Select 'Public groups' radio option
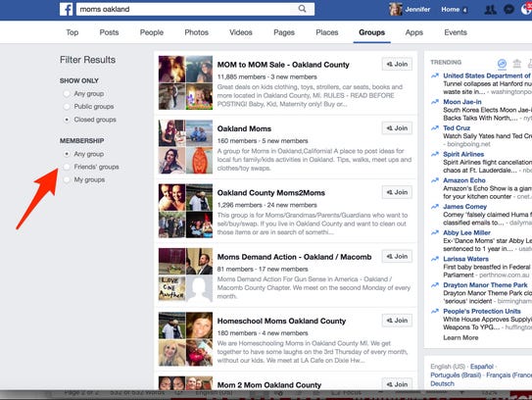 (67, 107)
